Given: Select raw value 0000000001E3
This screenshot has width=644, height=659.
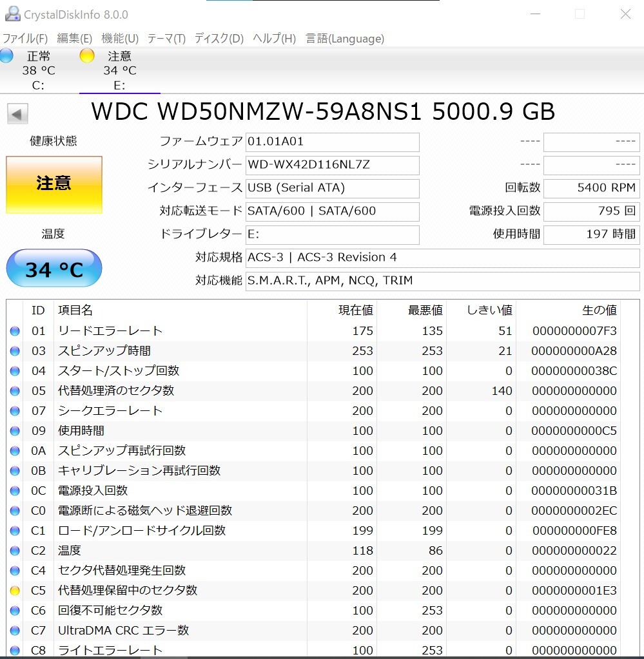Looking at the screenshot, I should click(x=574, y=591).
